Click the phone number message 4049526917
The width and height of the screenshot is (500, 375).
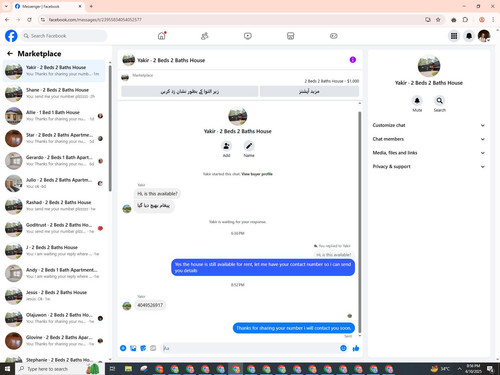[150, 305]
